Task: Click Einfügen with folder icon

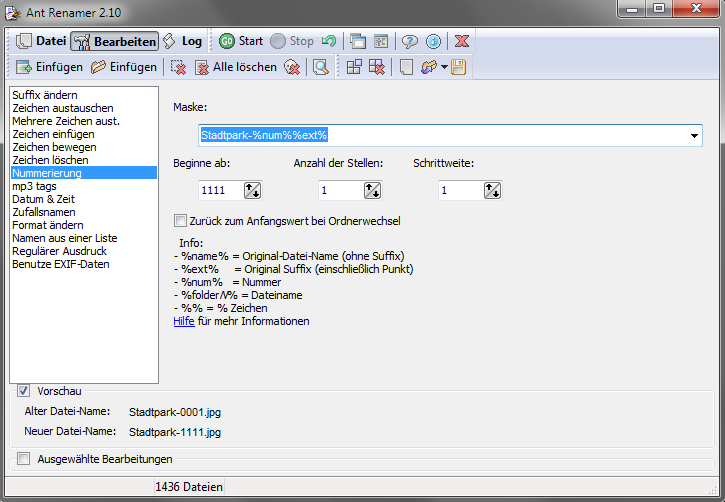Action: [123, 67]
